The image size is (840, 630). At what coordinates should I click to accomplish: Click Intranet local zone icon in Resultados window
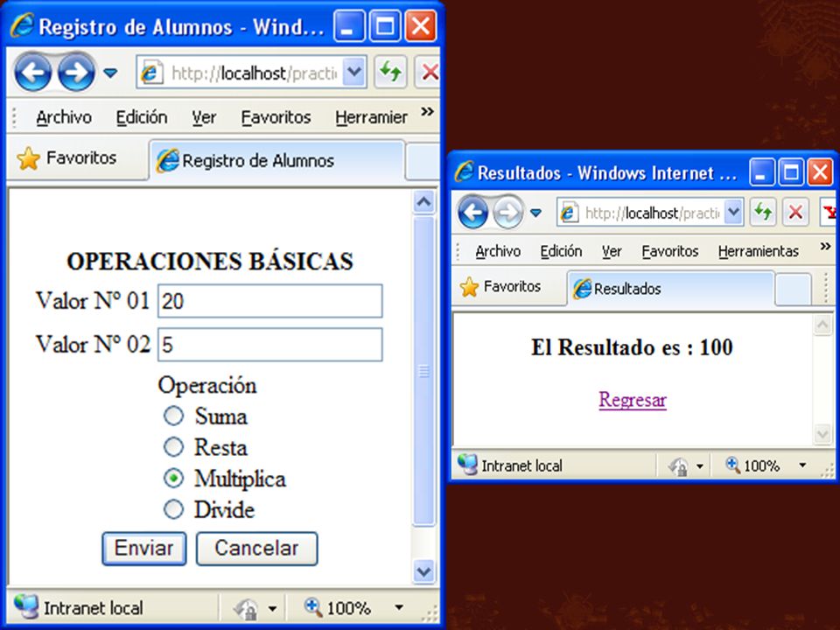(x=467, y=465)
